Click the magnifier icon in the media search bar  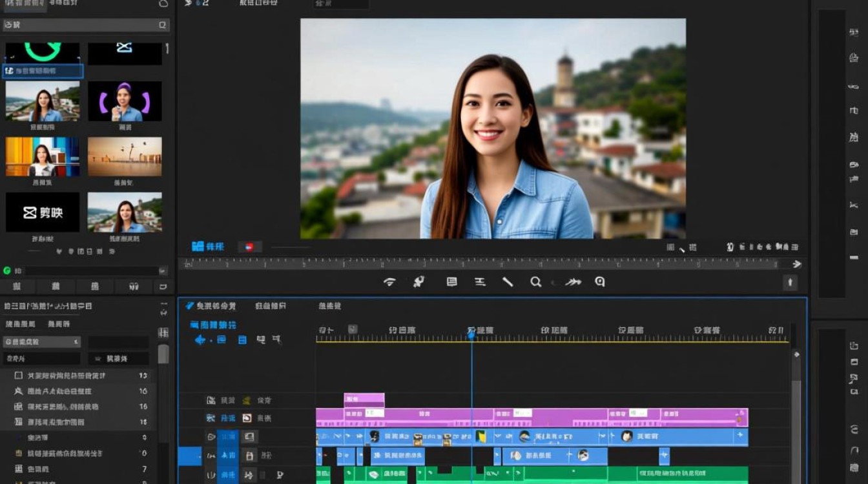tap(162, 25)
